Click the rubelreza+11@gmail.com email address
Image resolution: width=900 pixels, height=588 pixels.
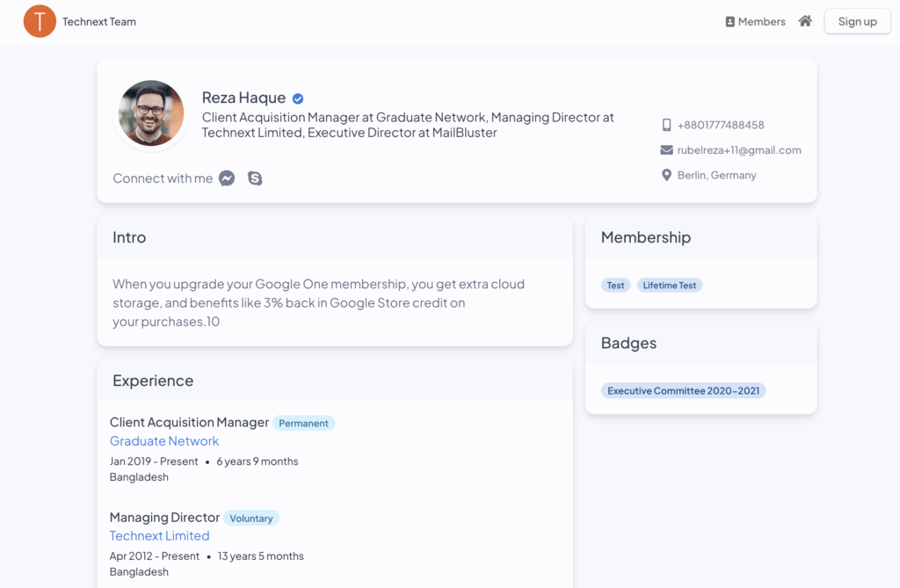coord(739,150)
